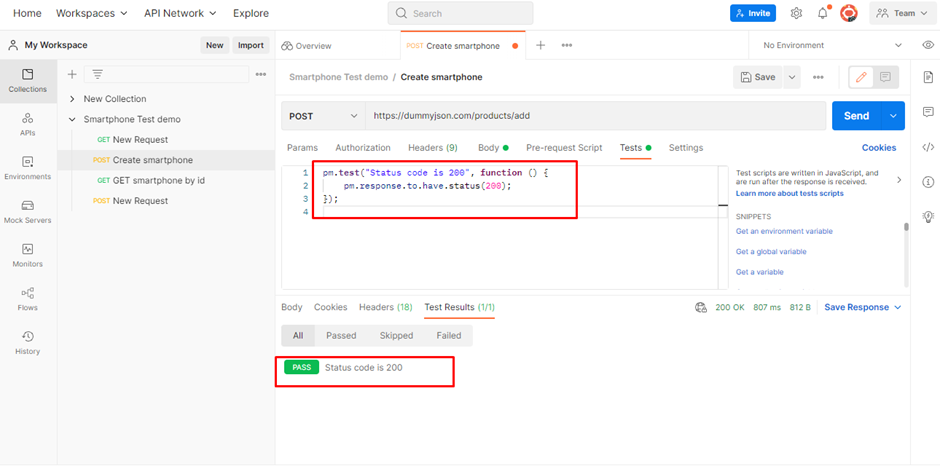Switch to the Params tab
This screenshot has width=940, height=466.
coord(303,148)
